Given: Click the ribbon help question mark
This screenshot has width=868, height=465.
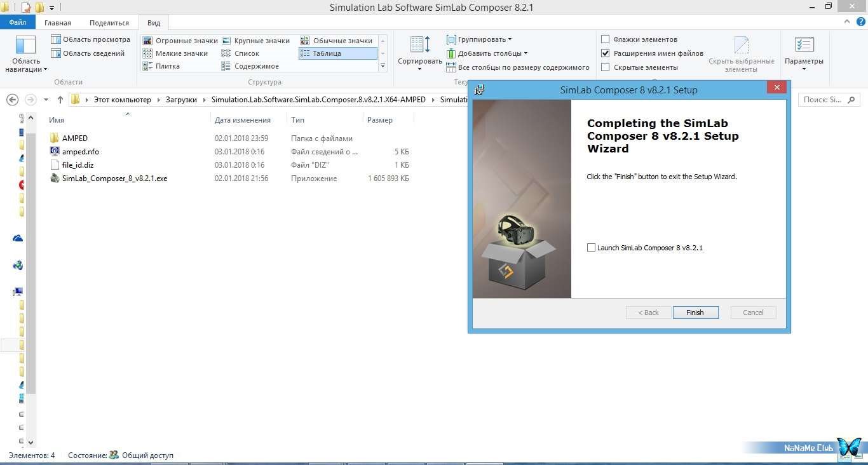Looking at the screenshot, I should pyautogui.click(x=860, y=22).
